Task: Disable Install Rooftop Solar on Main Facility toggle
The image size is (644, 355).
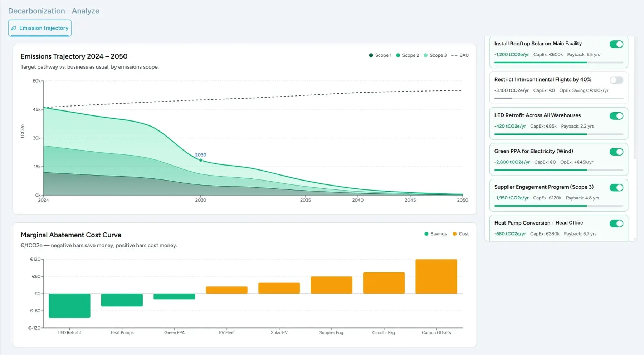Action: click(x=616, y=44)
